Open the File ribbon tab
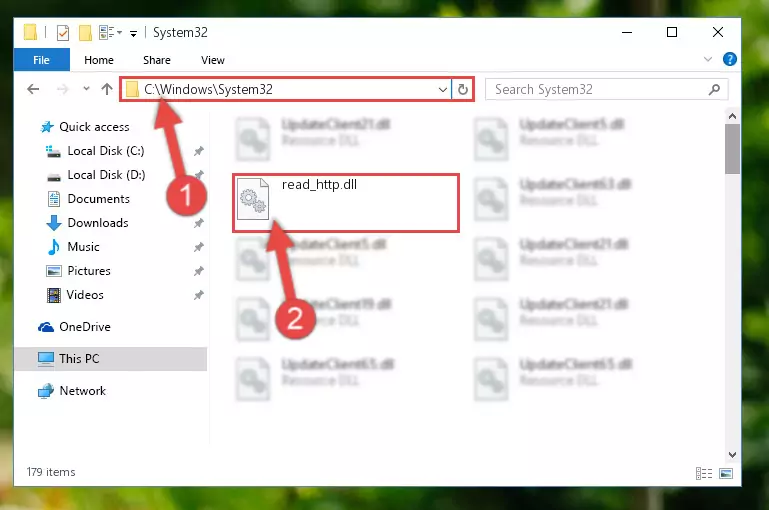The width and height of the screenshot is (769, 510). pos(42,60)
